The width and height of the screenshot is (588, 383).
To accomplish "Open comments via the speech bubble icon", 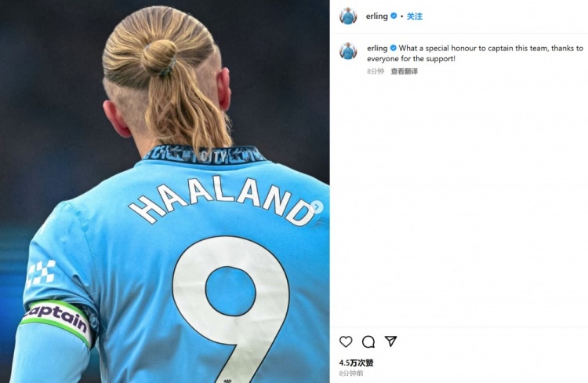I will 368,341.
